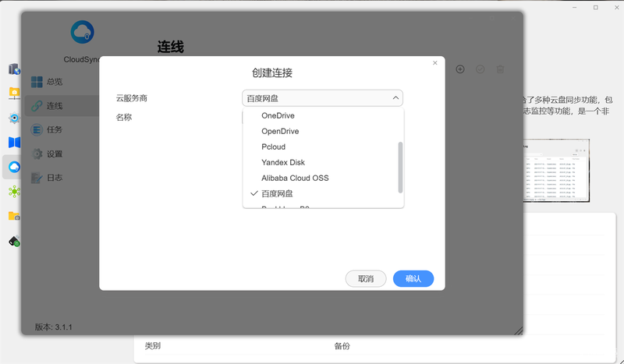Click the 取消 cancel button

click(366, 279)
